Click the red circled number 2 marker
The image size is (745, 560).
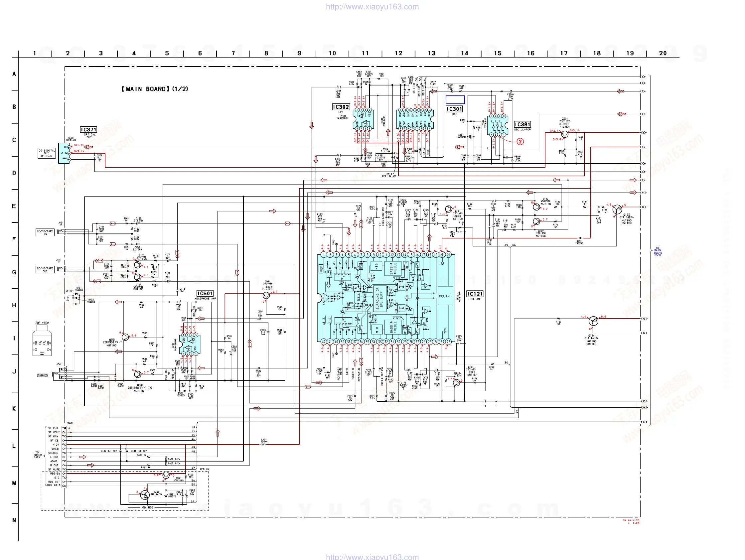520,141
